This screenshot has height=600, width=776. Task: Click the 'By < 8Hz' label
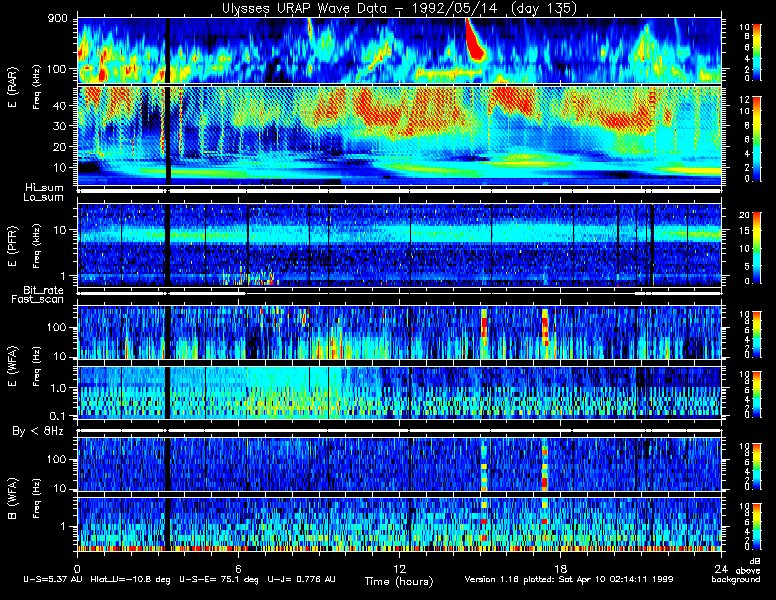(38, 432)
